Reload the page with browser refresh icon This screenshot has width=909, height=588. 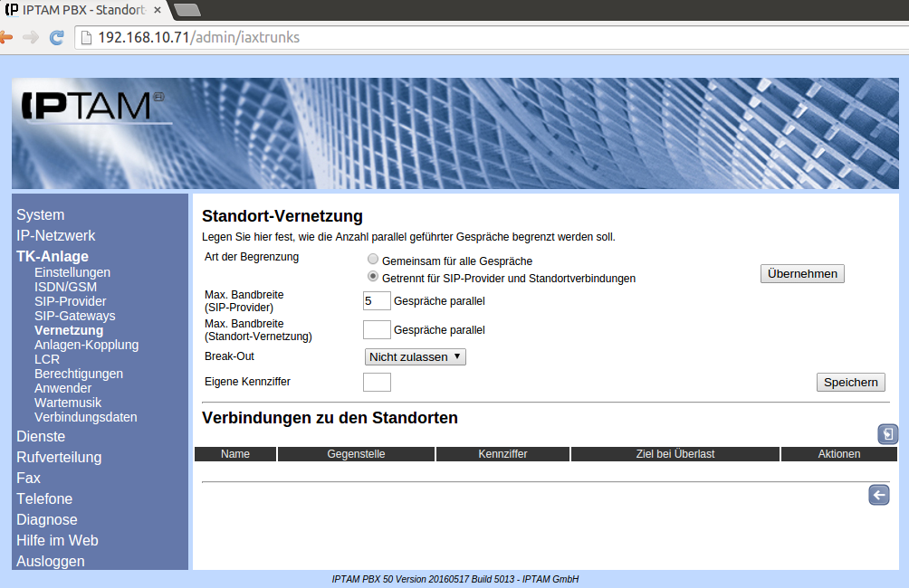click(56, 38)
